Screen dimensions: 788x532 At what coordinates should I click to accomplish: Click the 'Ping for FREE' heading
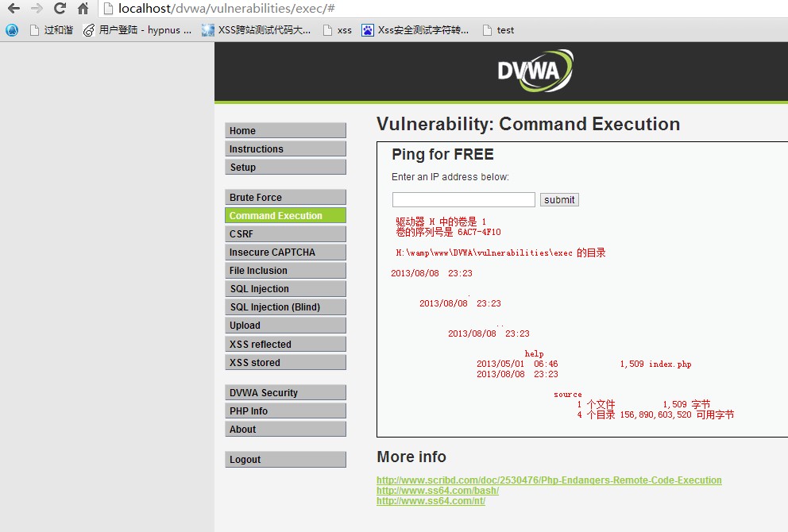(x=442, y=154)
